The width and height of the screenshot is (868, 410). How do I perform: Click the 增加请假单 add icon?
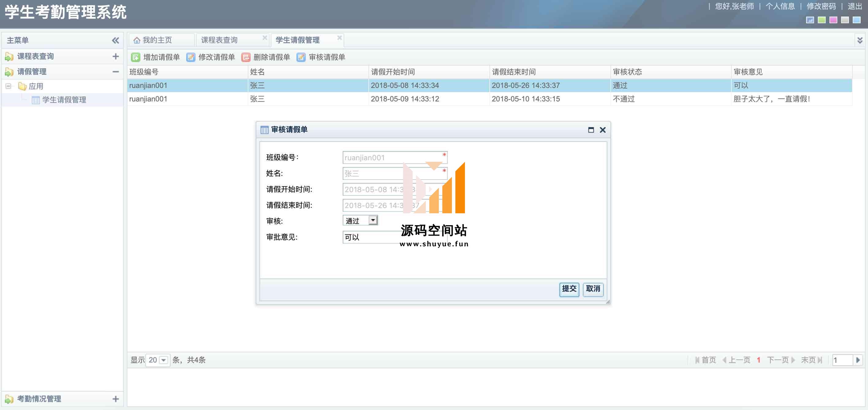pyautogui.click(x=135, y=57)
